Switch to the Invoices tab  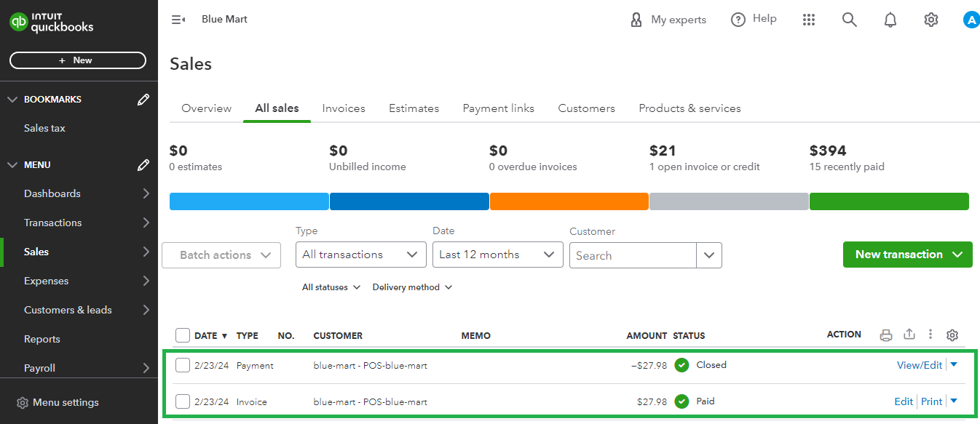(344, 108)
